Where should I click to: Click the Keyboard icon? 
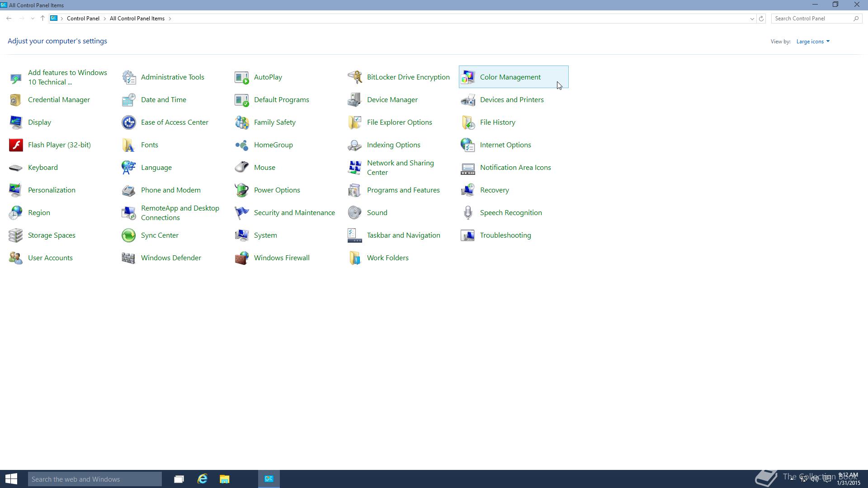coord(16,168)
